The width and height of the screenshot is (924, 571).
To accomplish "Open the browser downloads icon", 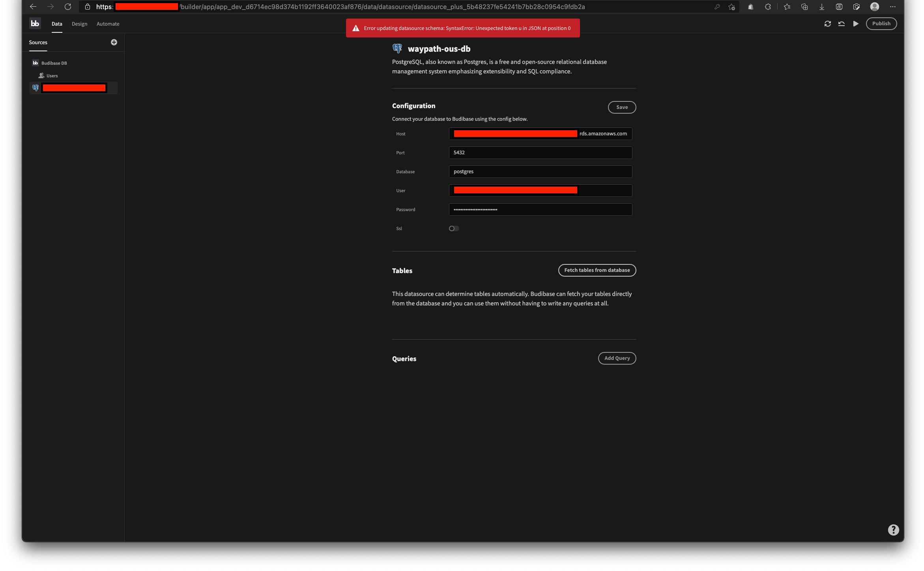I will click(822, 7).
